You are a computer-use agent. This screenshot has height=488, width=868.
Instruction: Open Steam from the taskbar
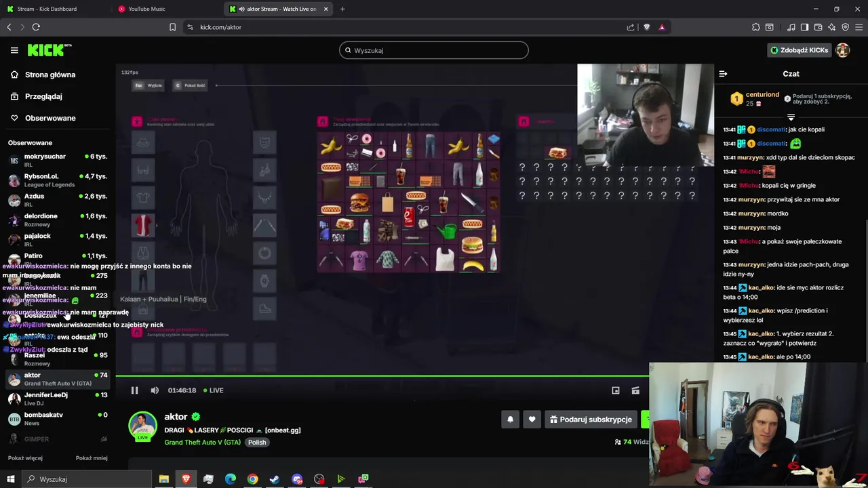point(275,479)
